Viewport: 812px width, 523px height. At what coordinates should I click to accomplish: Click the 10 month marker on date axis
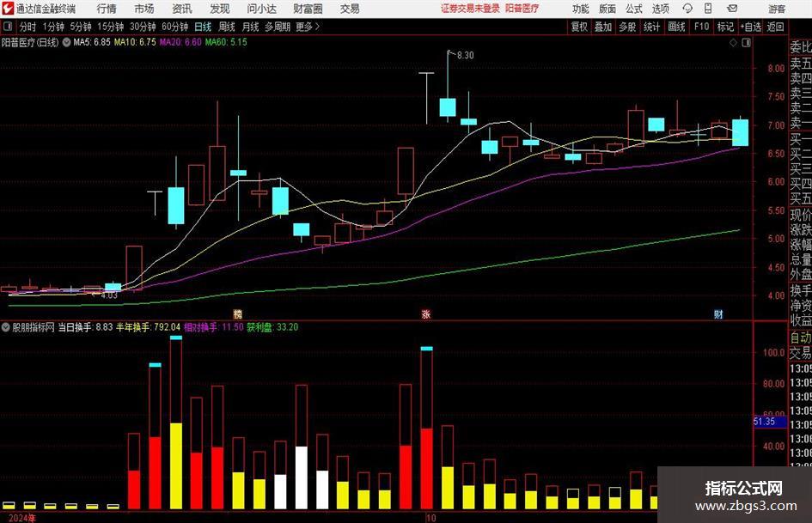click(430, 518)
